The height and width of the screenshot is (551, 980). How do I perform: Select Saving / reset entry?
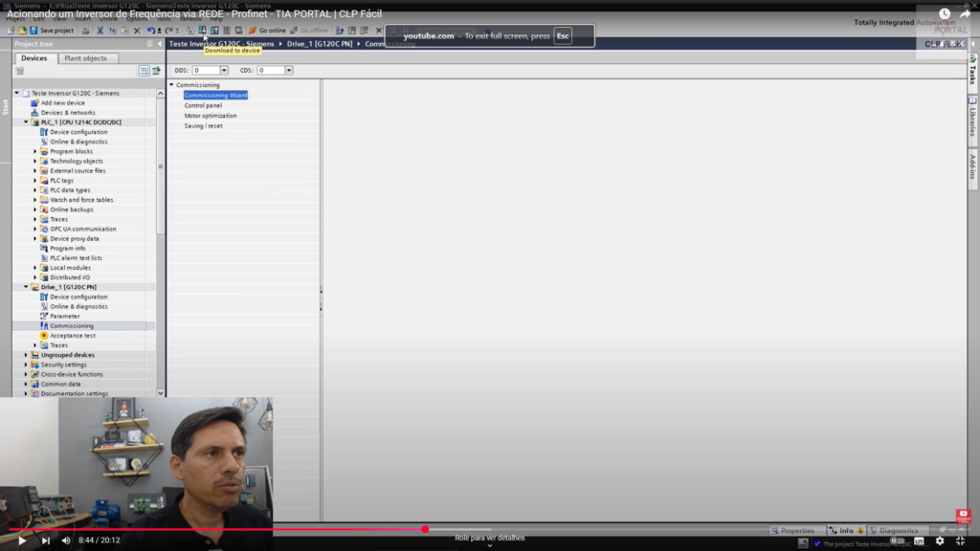203,125
